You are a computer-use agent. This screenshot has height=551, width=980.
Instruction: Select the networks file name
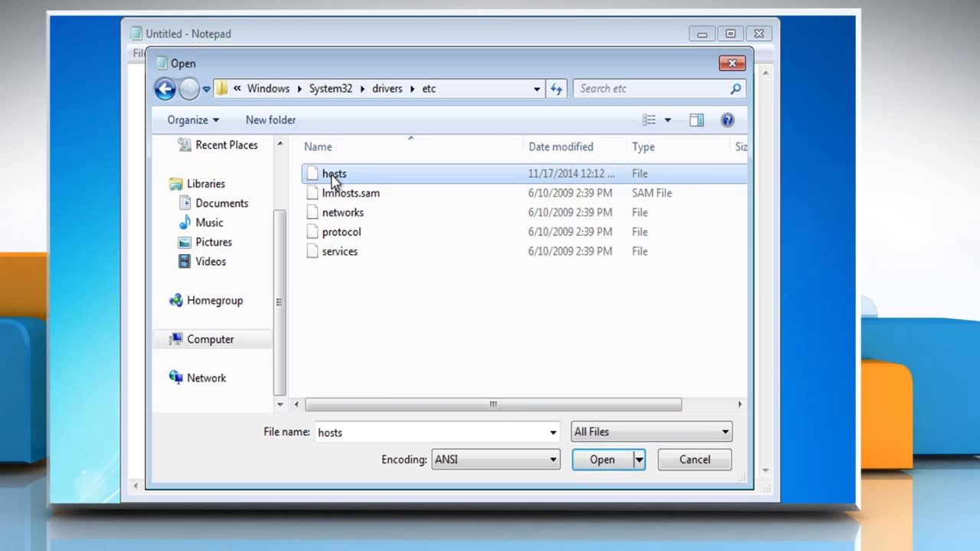coord(342,213)
